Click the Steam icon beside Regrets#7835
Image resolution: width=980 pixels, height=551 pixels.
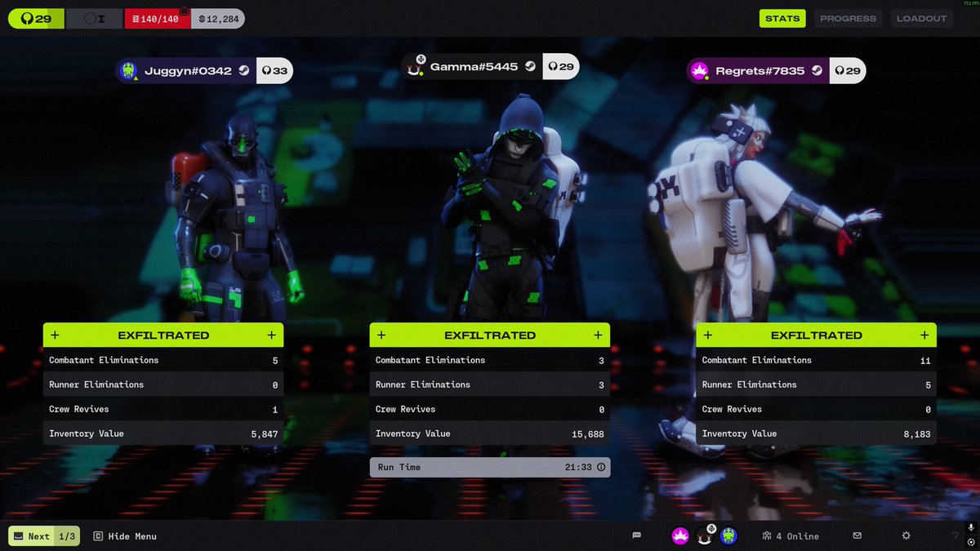coord(817,71)
